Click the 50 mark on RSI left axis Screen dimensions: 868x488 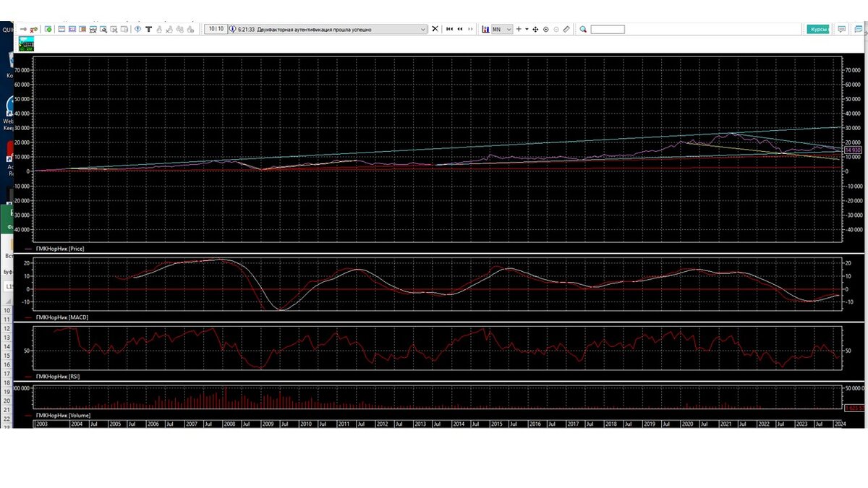tap(28, 351)
